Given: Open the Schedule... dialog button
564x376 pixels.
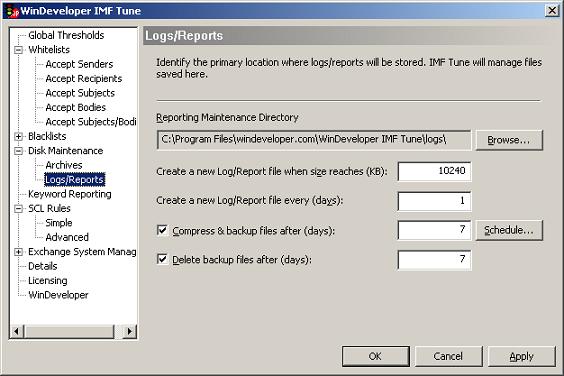Looking at the screenshot, I should click(509, 230).
